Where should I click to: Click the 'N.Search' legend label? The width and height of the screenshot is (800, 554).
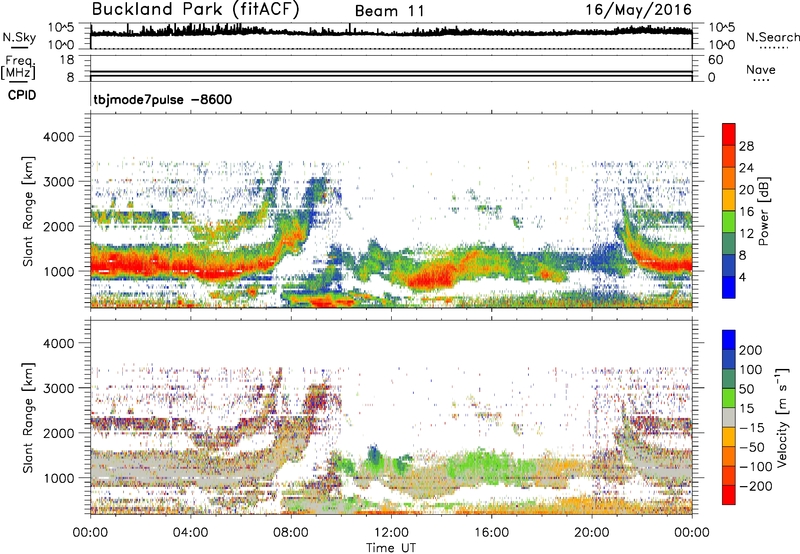click(772, 37)
